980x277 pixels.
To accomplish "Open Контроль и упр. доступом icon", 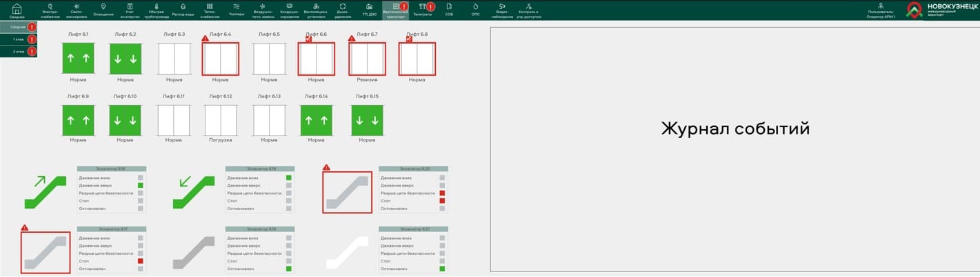I will pyautogui.click(x=528, y=10).
